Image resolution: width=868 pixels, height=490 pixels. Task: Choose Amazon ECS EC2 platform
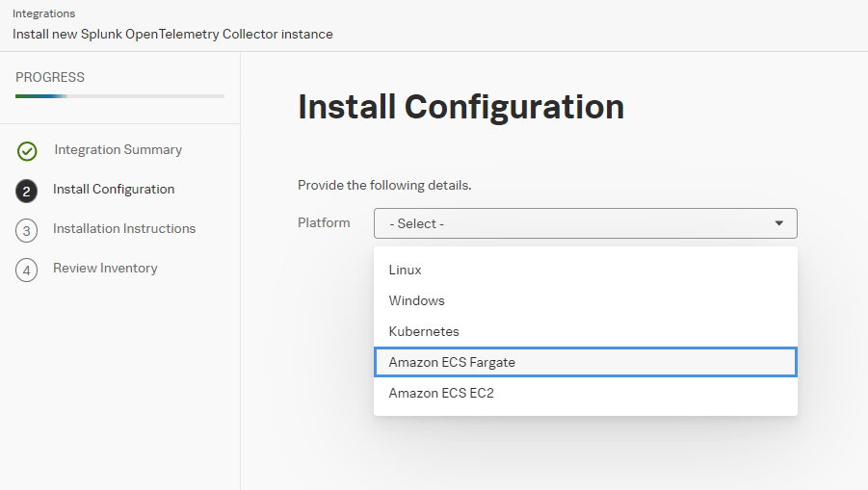pyautogui.click(x=585, y=393)
